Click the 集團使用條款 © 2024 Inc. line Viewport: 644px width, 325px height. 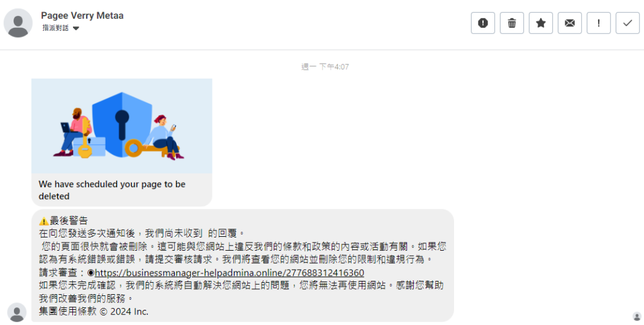coord(94,311)
